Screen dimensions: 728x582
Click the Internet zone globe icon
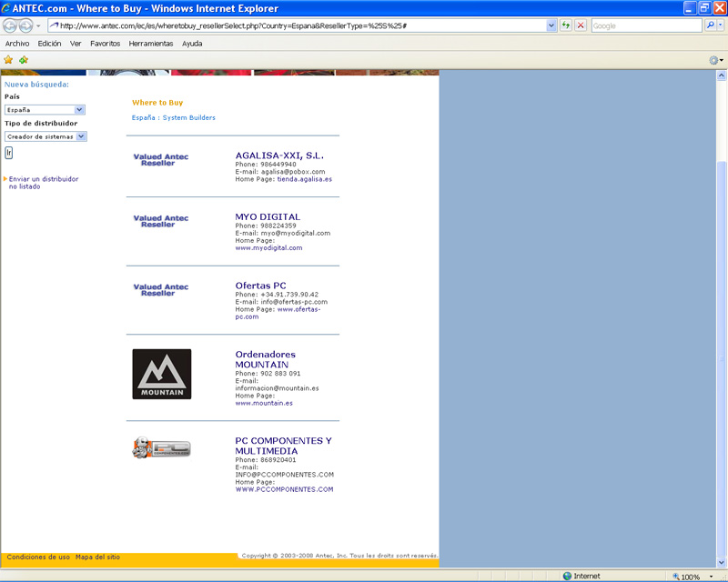click(567, 576)
